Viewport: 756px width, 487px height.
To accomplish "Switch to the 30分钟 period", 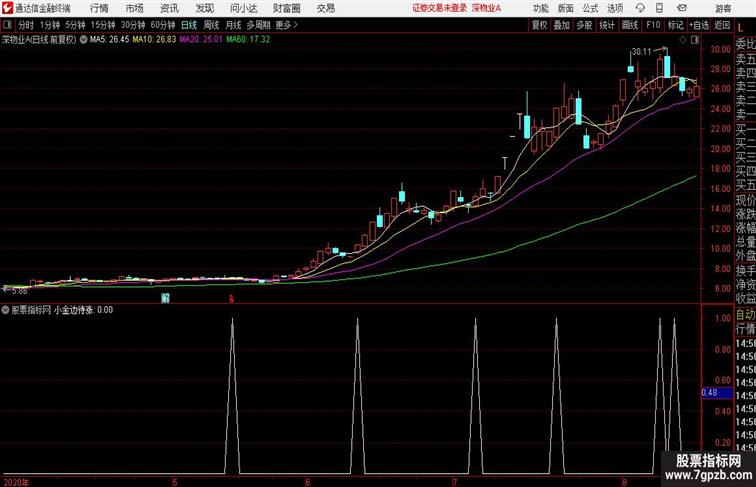I will point(133,25).
